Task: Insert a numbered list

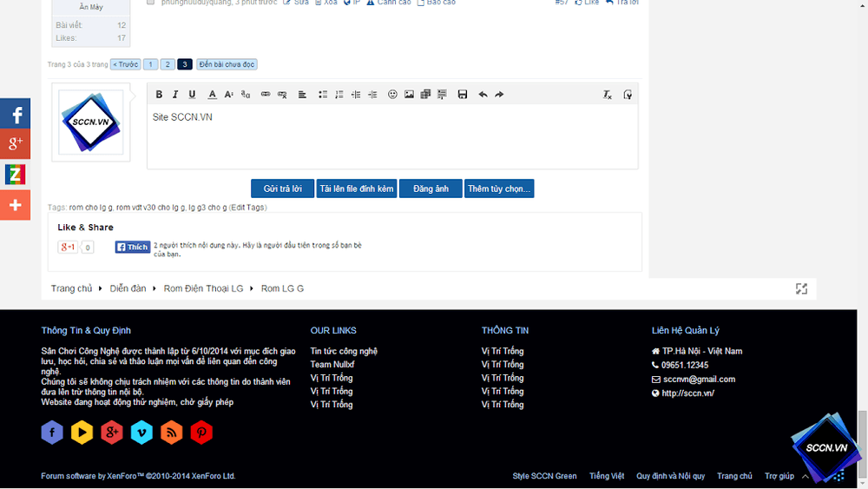Action: (339, 95)
